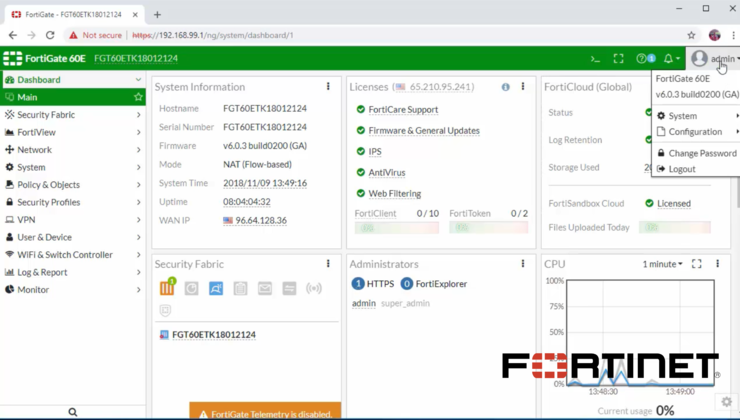Click the FortiClient usage bar
Viewport: 740px width, 420px height.
click(397, 228)
